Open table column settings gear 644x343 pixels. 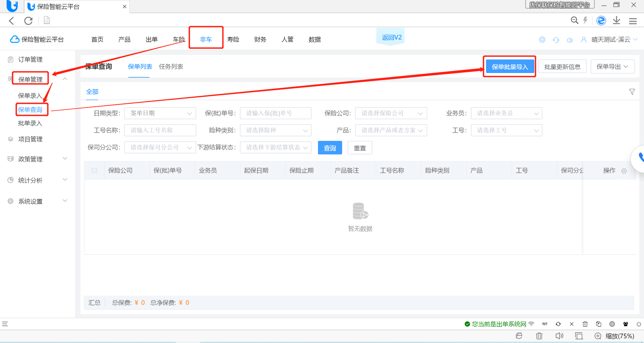coord(624,171)
